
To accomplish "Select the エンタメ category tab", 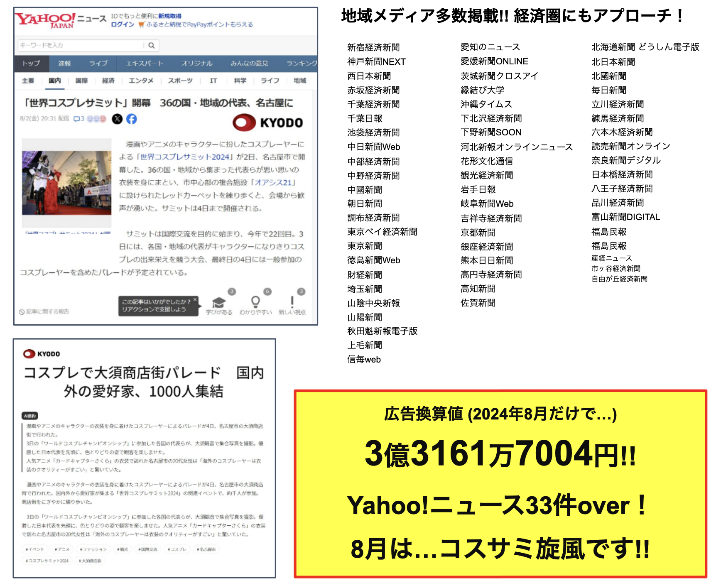I will tap(141, 81).
